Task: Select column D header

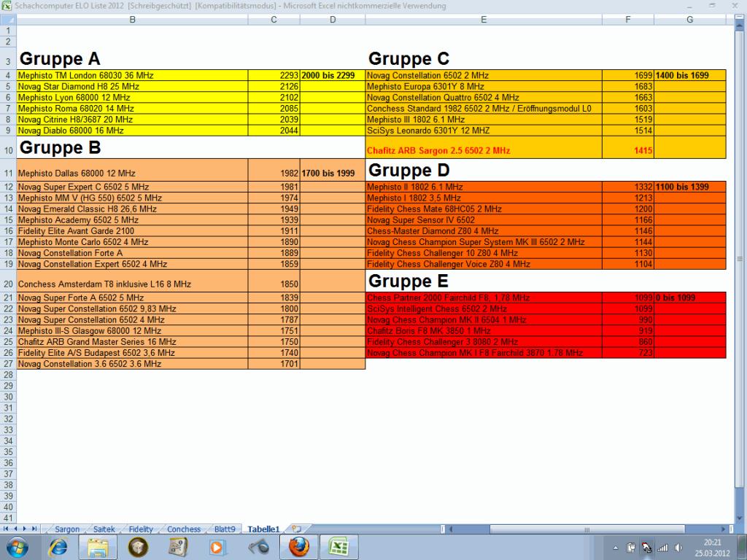Action: click(x=333, y=20)
